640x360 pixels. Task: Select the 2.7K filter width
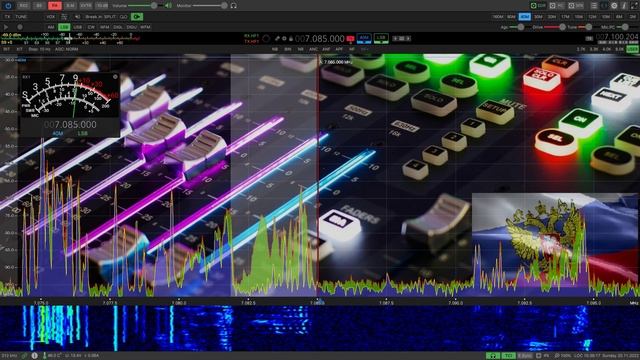click(581, 49)
